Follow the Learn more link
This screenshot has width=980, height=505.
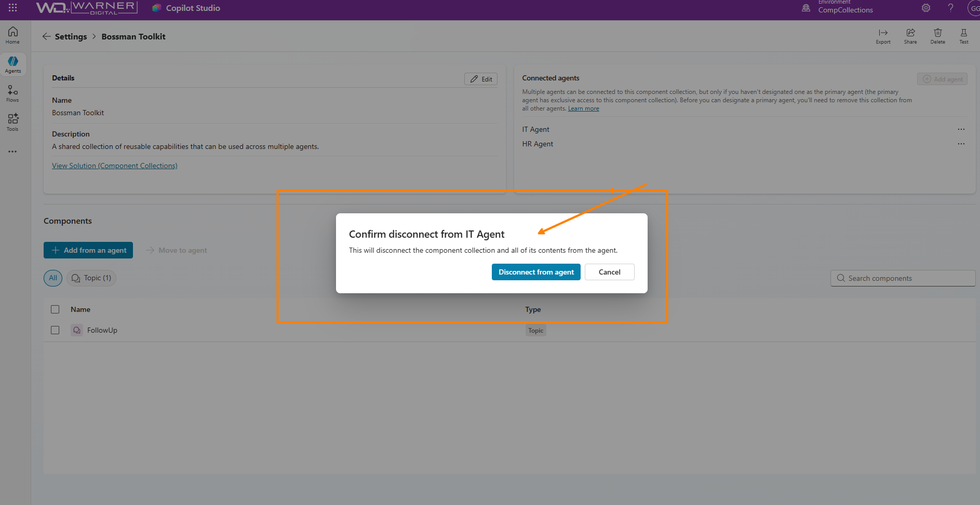(x=583, y=108)
